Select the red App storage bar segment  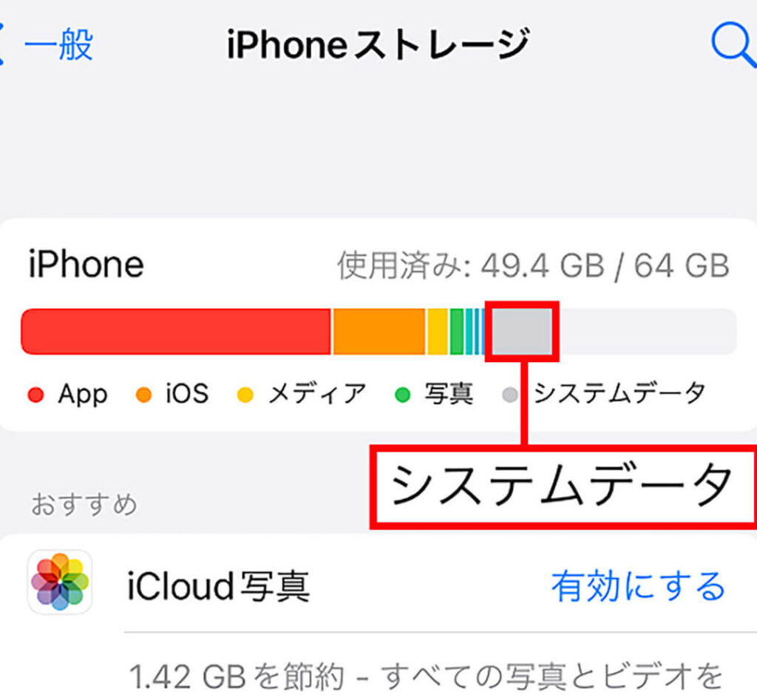[x=176, y=332]
